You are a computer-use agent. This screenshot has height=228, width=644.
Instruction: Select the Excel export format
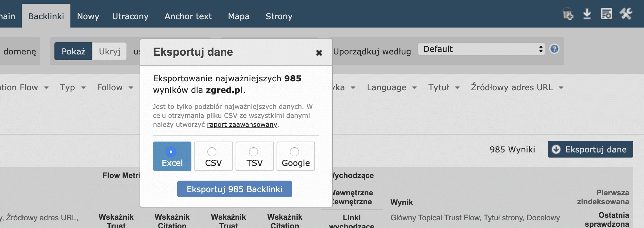coord(172,156)
